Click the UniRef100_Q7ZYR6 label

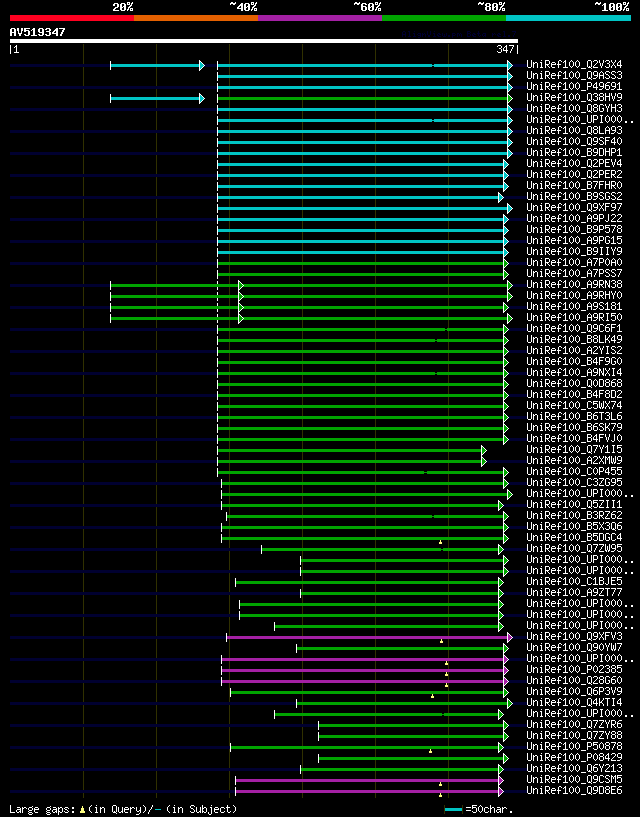[x=574, y=724]
